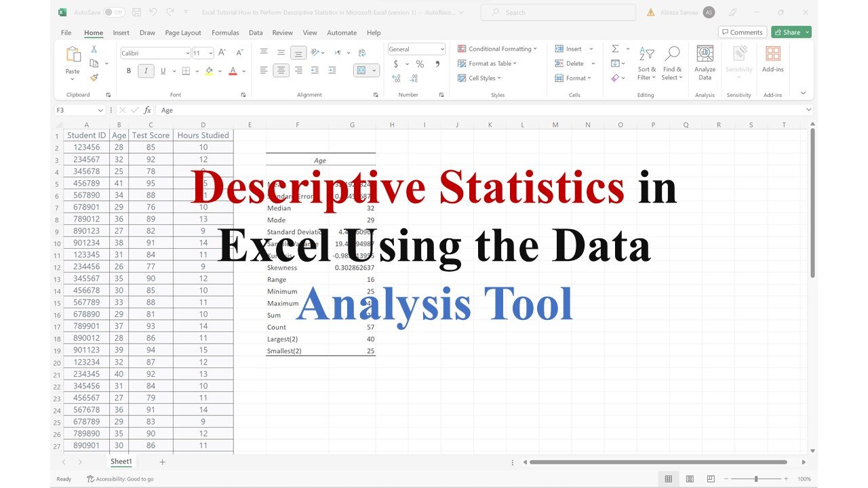Screen dimensions: 868x488
Task: Click the Orientation text angle icon
Action: pos(315,53)
